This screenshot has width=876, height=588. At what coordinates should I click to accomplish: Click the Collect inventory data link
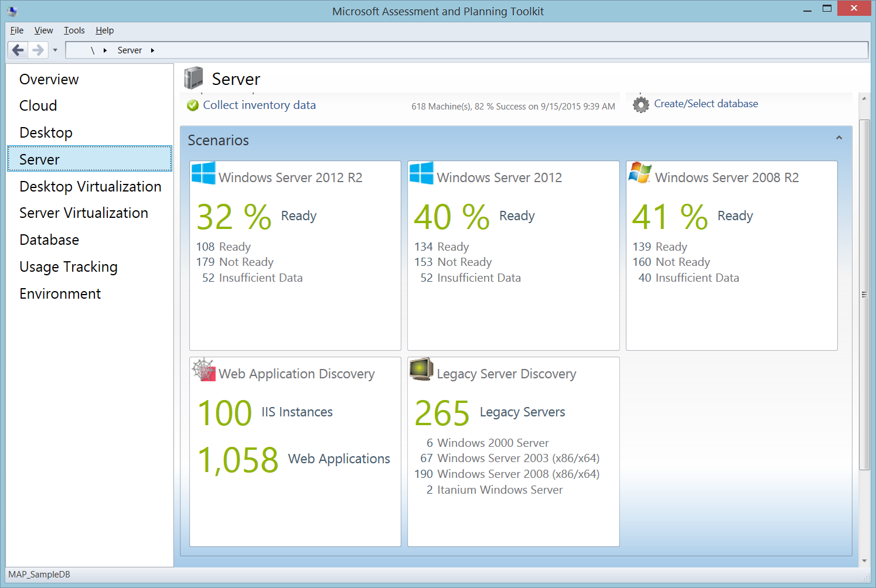point(259,105)
